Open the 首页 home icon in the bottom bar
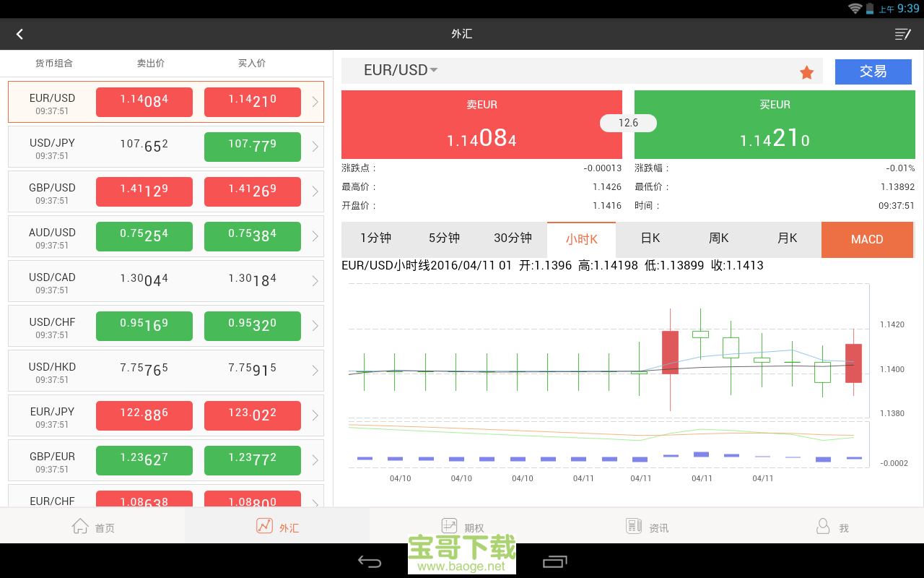Screen dimensions: 924x578 point(80,527)
